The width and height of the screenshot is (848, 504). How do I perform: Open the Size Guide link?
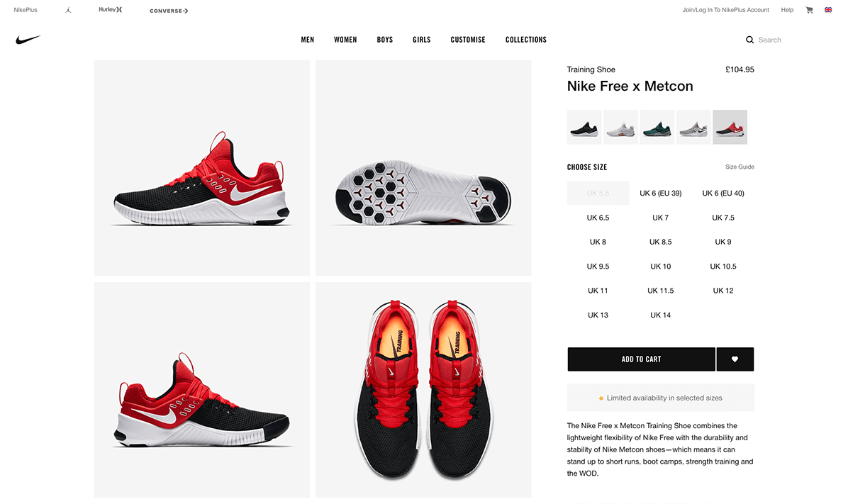tap(740, 167)
